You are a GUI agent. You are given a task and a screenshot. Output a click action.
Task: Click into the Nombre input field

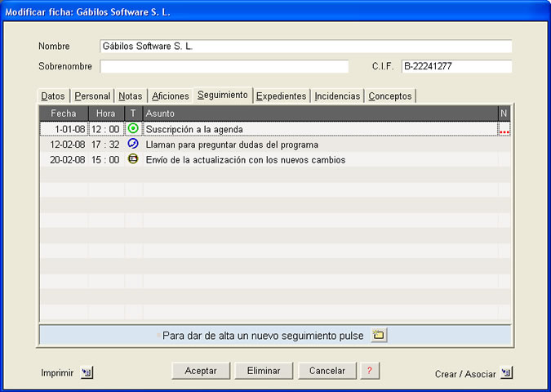coord(306,47)
